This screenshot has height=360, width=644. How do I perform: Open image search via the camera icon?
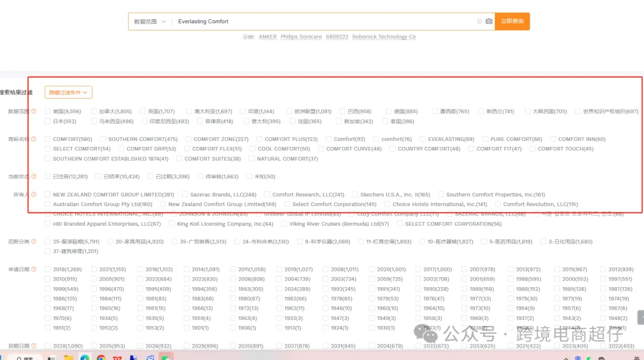[489, 21]
